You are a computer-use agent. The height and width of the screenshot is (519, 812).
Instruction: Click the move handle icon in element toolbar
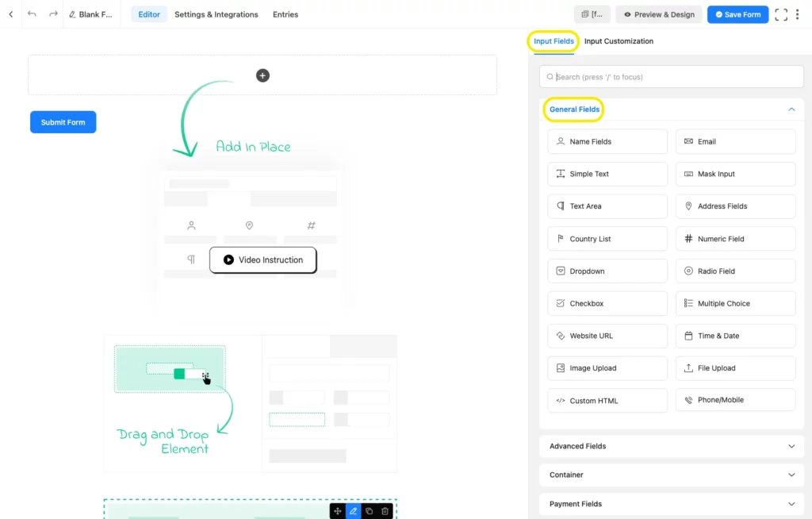pos(338,511)
